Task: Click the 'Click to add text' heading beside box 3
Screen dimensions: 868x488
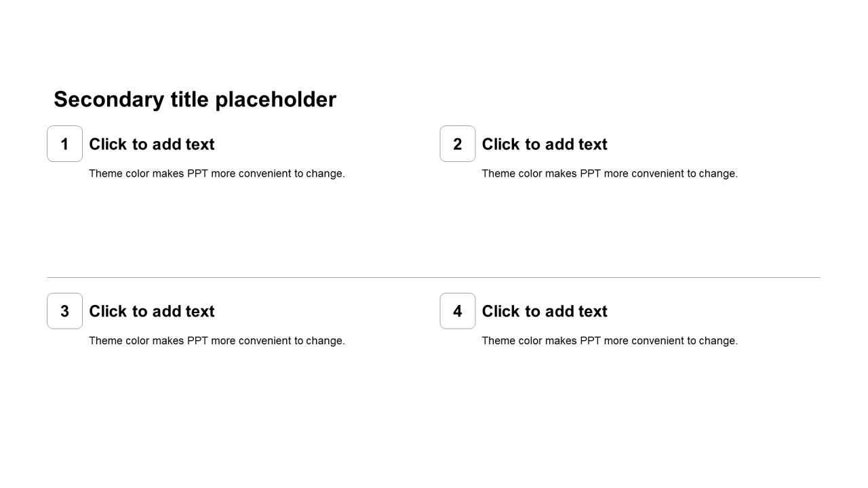Action: click(152, 311)
